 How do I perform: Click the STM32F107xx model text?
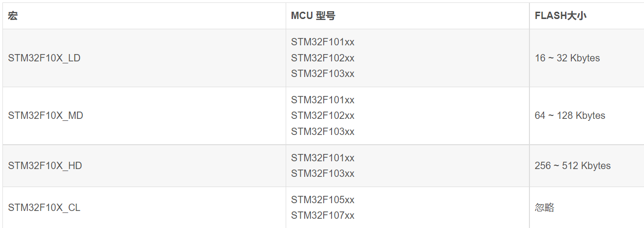(x=323, y=215)
